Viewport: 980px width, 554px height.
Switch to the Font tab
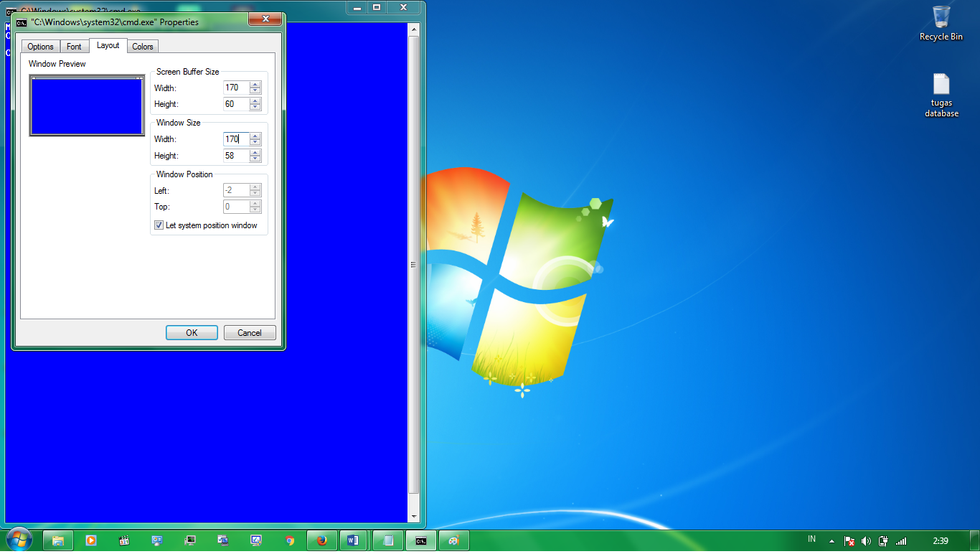point(74,47)
